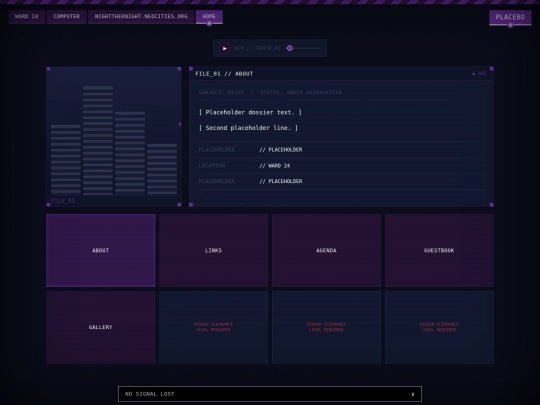Viewport: 540px width, 405px height.
Task: Click the FILE_01 // ABOUT panel title
Action: 224,74
